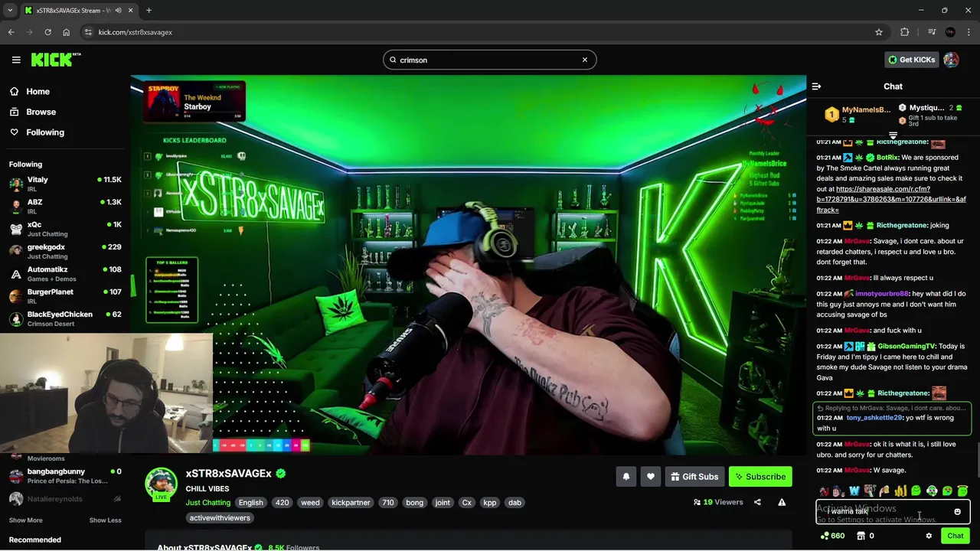Open tab search dropdown arrow

click(x=10, y=10)
